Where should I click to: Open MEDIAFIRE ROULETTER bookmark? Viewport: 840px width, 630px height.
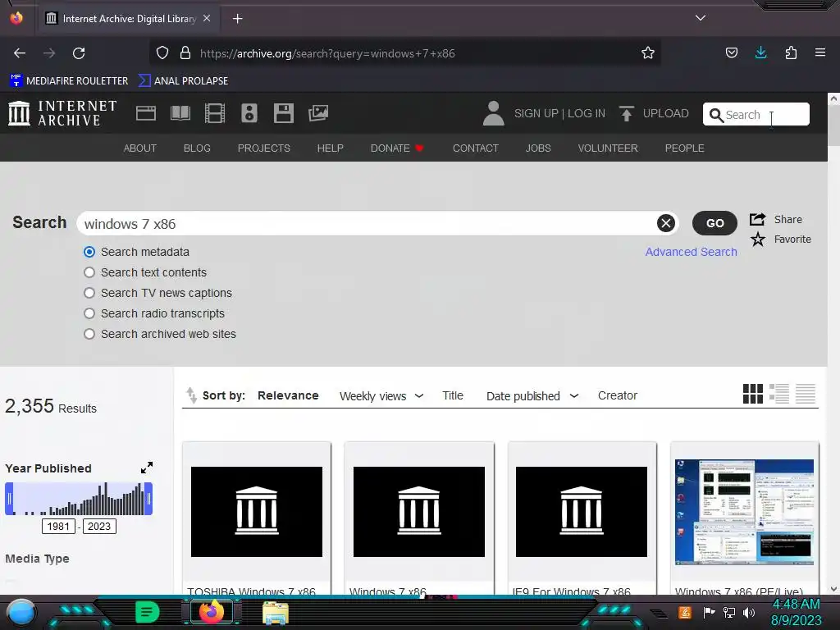69,81
